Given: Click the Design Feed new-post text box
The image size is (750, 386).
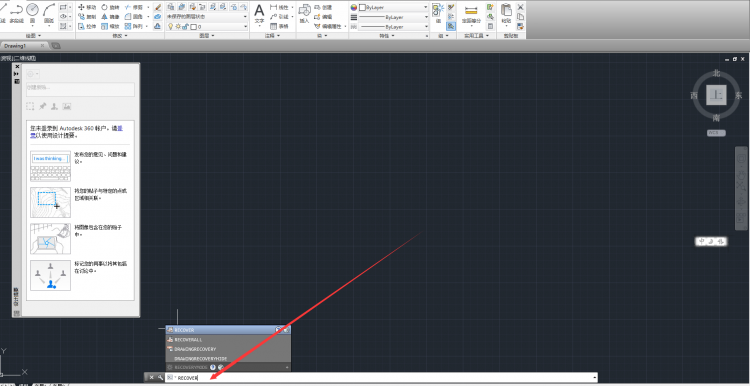Looking at the screenshot, I should tap(80, 89).
